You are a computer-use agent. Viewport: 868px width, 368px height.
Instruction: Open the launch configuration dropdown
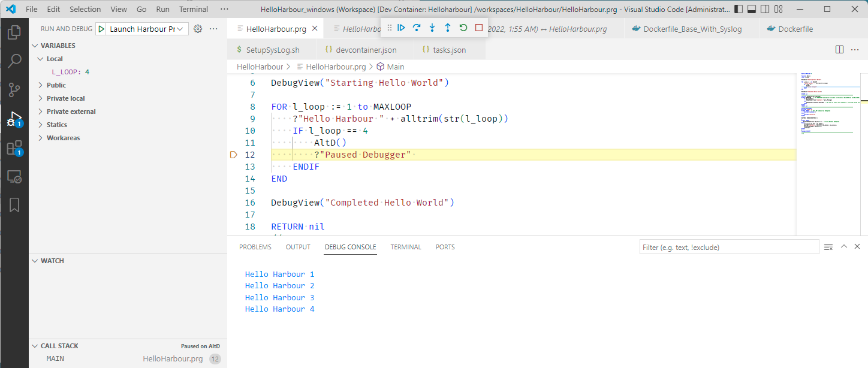tap(146, 29)
